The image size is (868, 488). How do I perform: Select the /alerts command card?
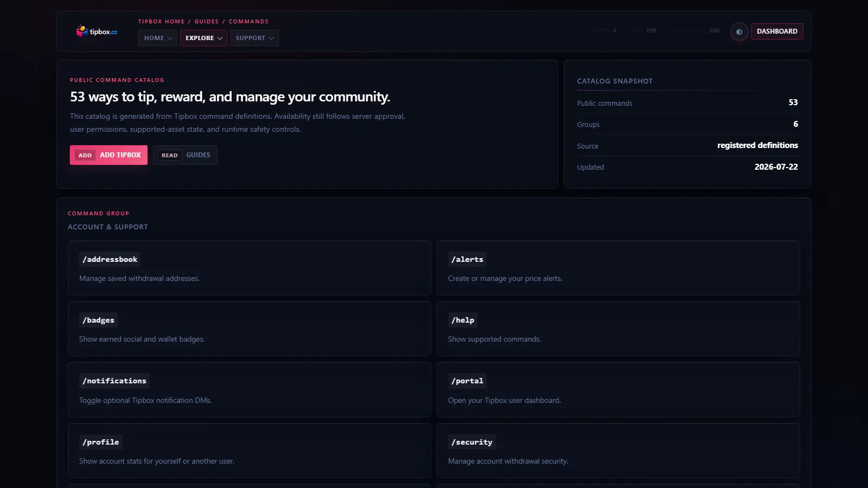tap(618, 268)
